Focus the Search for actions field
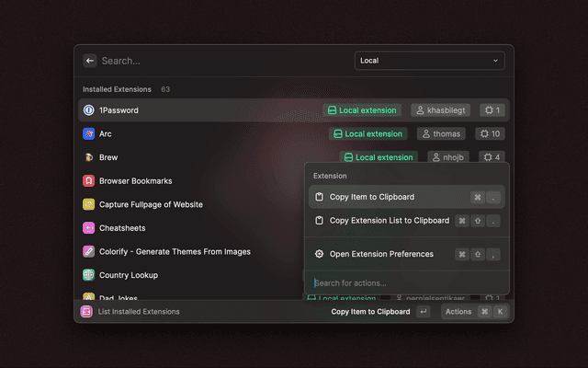The width and height of the screenshot is (588, 368). pyautogui.click(x=404, y=282)
